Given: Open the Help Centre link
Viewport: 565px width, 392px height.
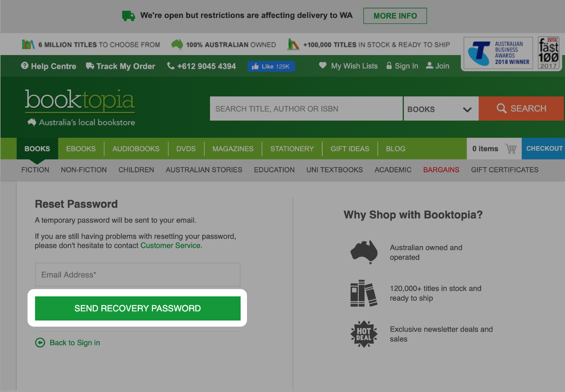Looking at the screenshot, I should pyautogui.click(x=54, y=66).
